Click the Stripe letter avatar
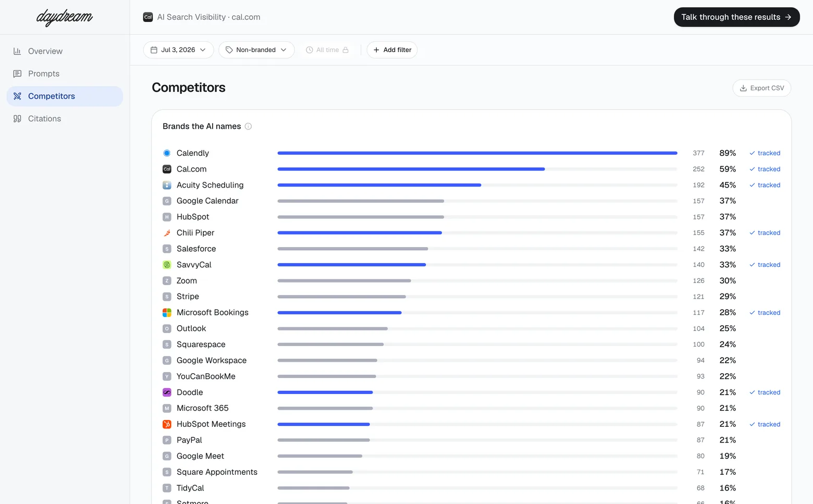Image resolution: width=813 pixels, height=504 pixels. (x=167, y=297)
